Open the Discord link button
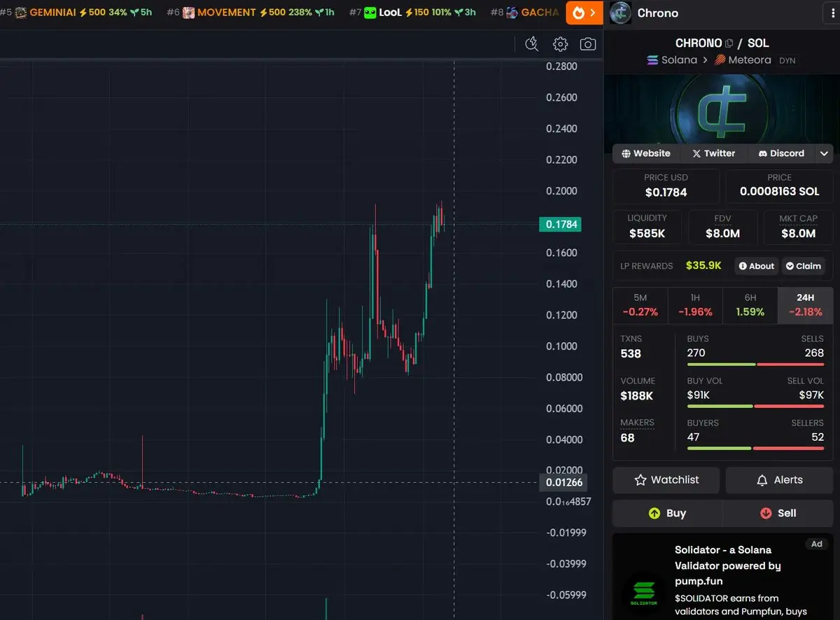This screenshot has height=620, width=840. click(x=782, y=153)
